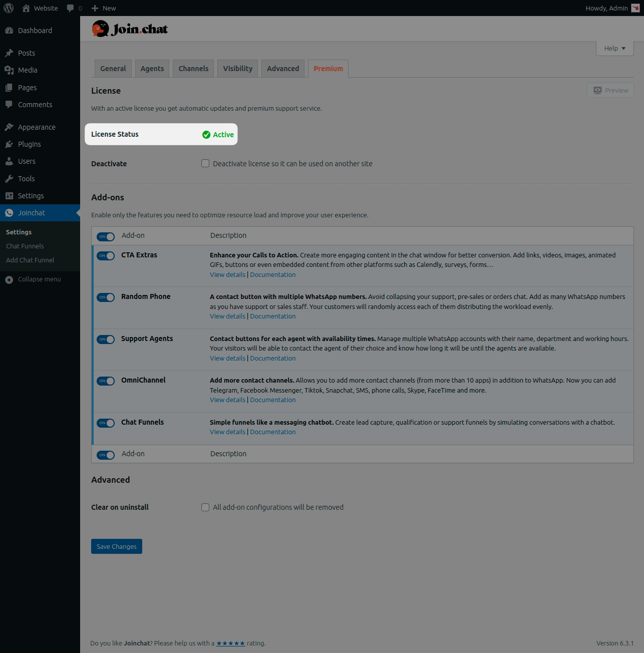Open Appearance menu in sidebar
The image size is (644, 653).
[37, 127]
